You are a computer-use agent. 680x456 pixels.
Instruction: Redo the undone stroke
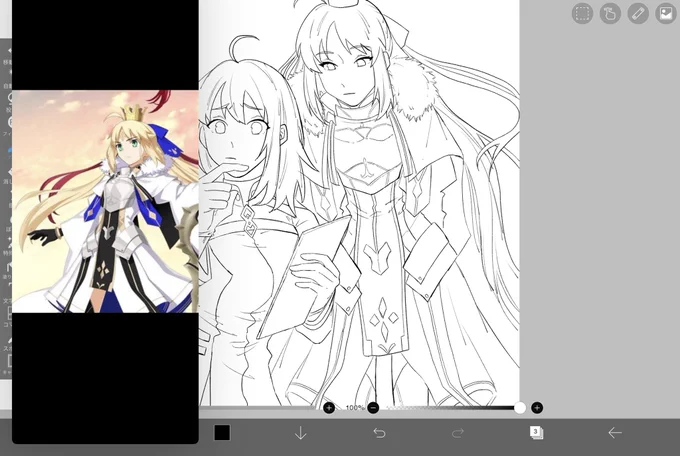(458, 433)
